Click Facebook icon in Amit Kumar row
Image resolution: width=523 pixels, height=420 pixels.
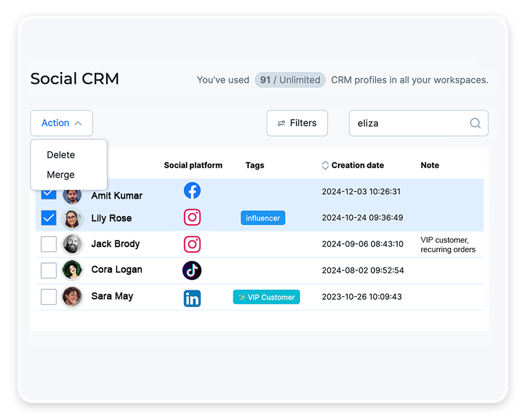[x=192, y=191]
